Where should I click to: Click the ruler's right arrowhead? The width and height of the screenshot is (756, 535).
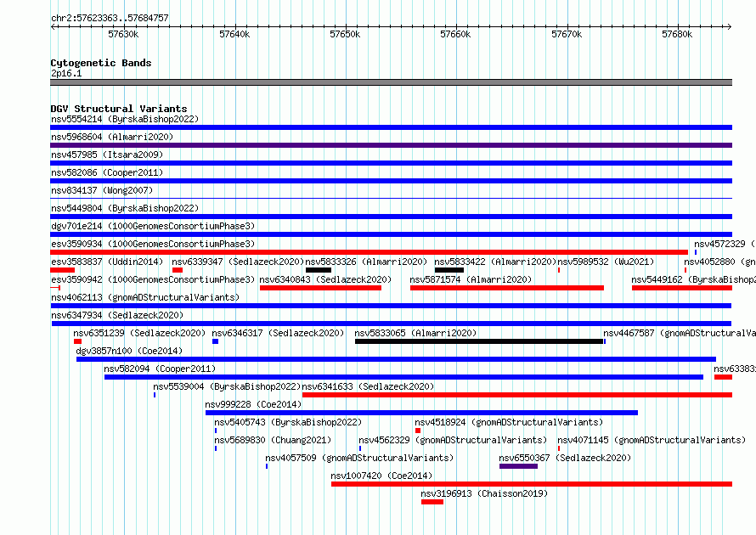pos(730,26)
